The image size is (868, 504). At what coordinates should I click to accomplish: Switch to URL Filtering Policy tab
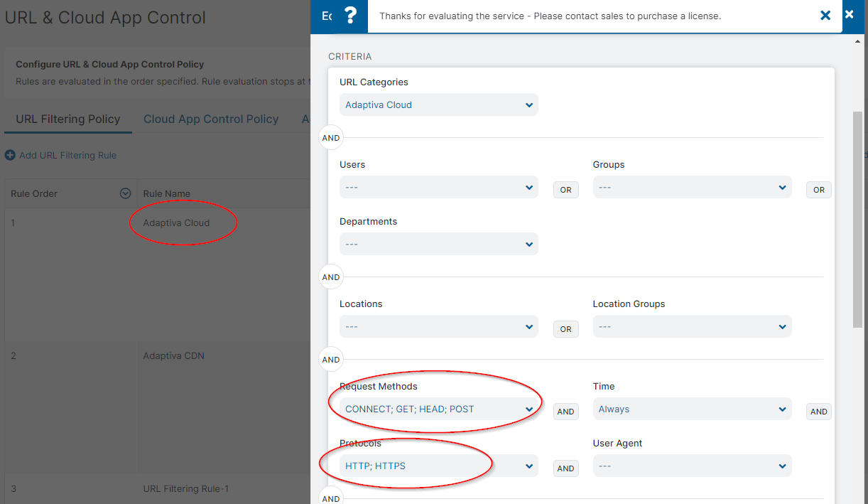(68, 119)
